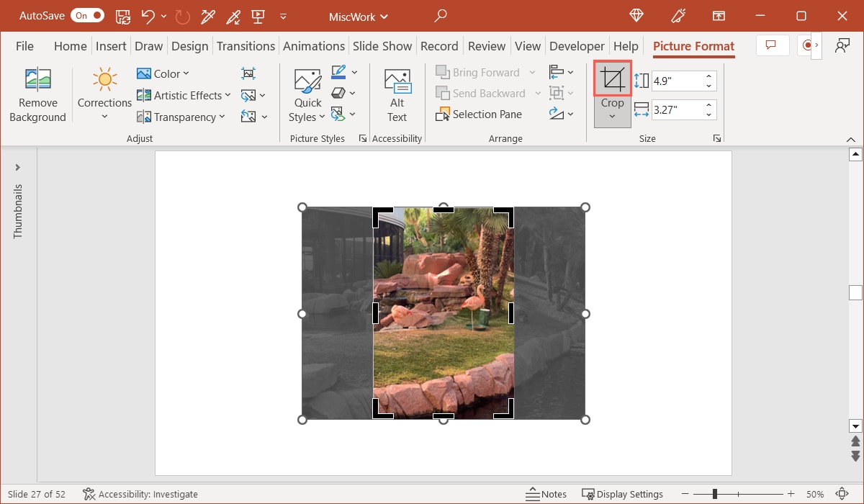Switch to the Slide Show tab

point(382,45)
